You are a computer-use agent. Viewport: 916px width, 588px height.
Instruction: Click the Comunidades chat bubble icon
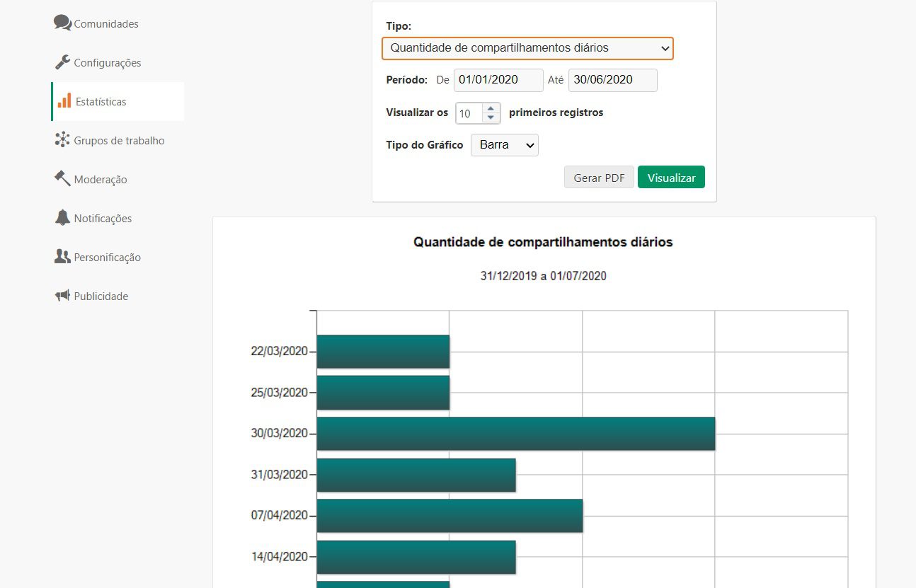pos(62,23)
